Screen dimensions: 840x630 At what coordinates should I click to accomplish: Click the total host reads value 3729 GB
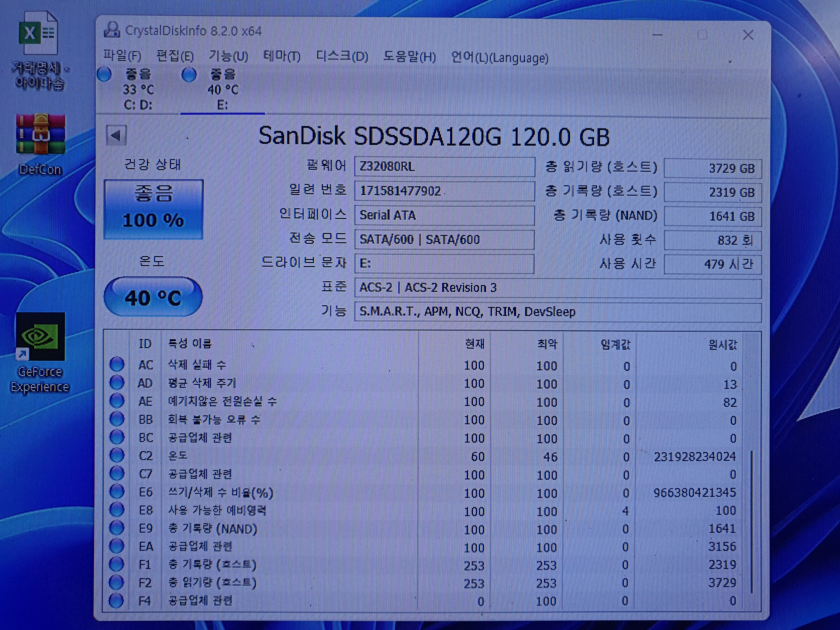point(713,168)
